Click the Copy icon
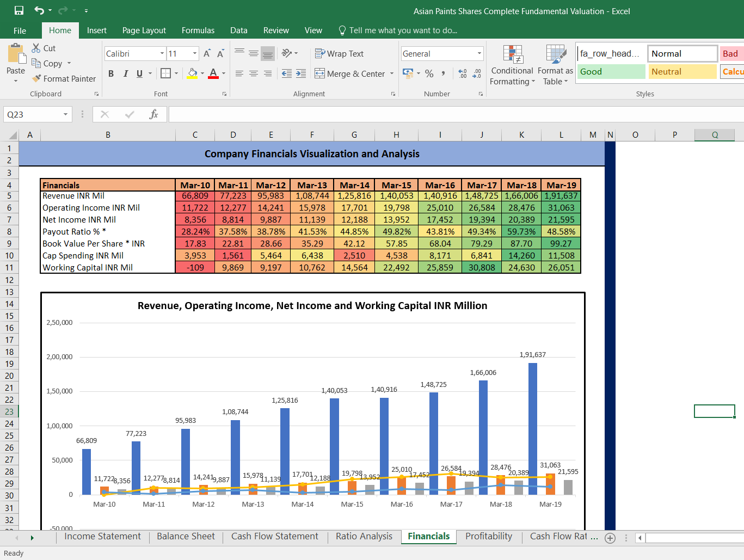Screen dimensions: 744x560 [x=36, y=63]
